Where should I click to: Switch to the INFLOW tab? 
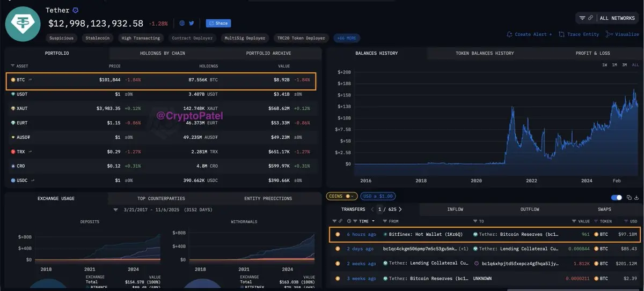[455, 209]
